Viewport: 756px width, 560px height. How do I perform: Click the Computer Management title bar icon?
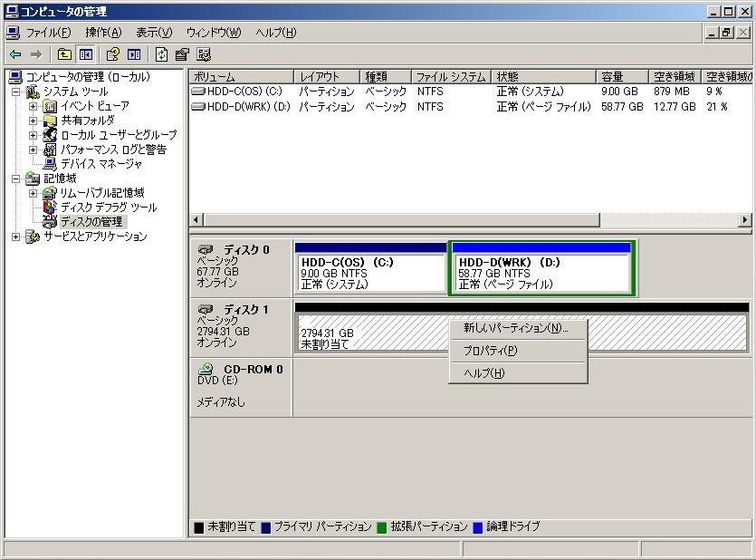click(12, 11)
